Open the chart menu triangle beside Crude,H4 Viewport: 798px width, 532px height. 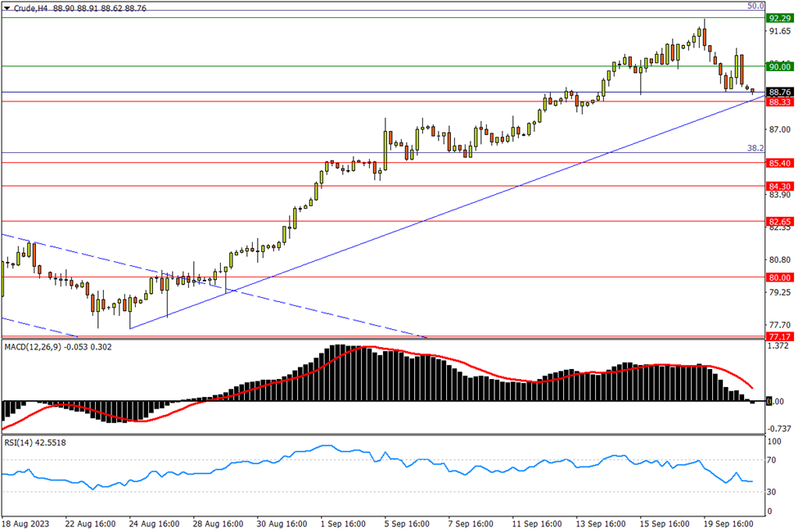pyautogui.click(x=7, y=8)
